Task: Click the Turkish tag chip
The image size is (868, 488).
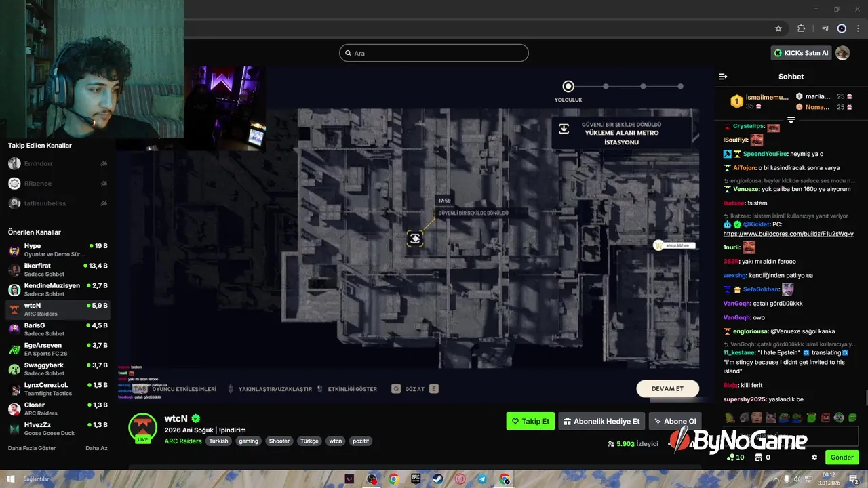Action: coord(218,441)
